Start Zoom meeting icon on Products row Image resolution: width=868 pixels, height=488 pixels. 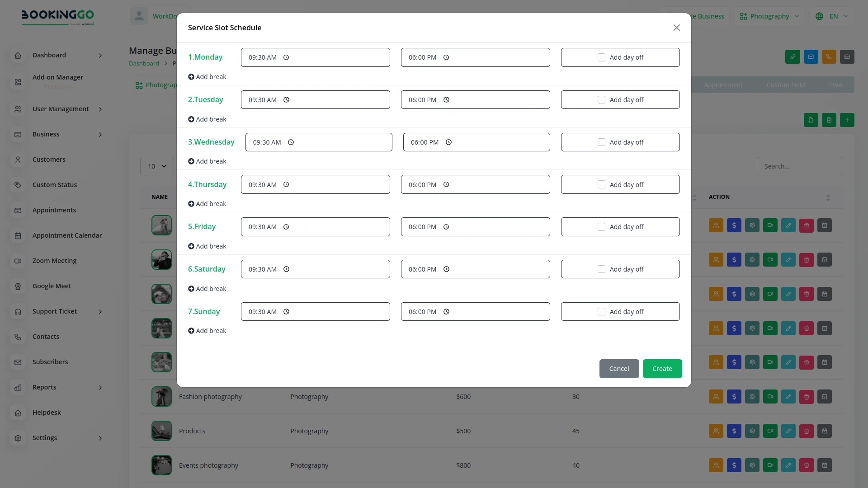(770, 431)
